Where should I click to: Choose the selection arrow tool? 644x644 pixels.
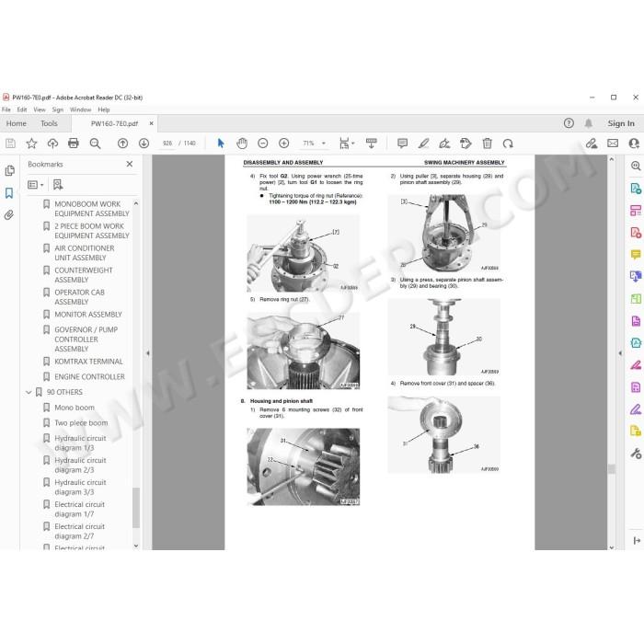point(221,144)
